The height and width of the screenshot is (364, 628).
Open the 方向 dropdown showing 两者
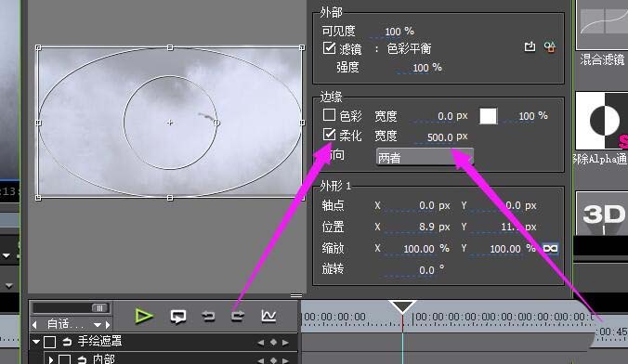[x=425, y=157]
